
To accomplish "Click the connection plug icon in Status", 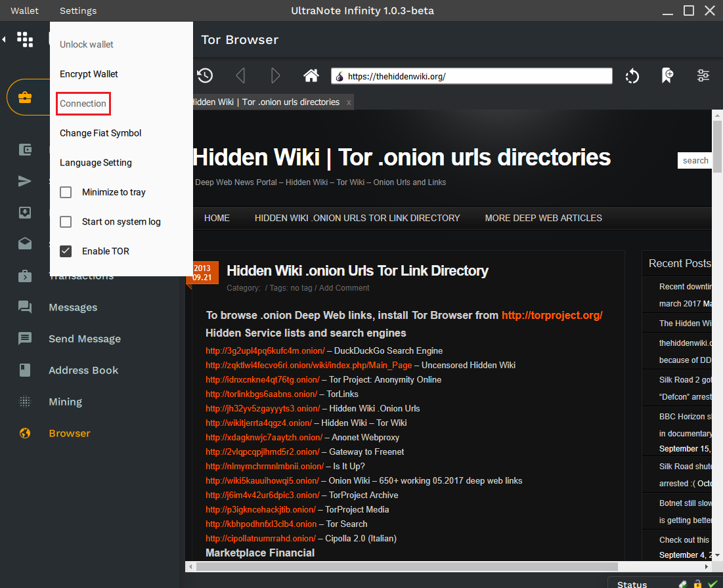I will [x=683, y=584].
